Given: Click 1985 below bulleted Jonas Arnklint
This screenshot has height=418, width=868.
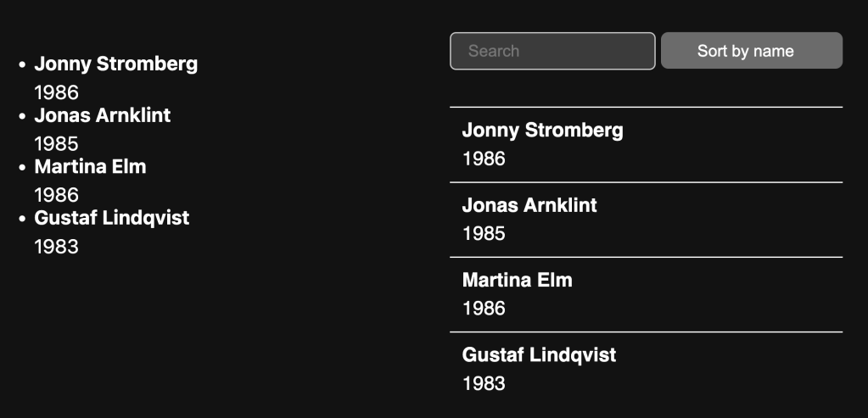Looking at the screenshot, I should [56, 143].
